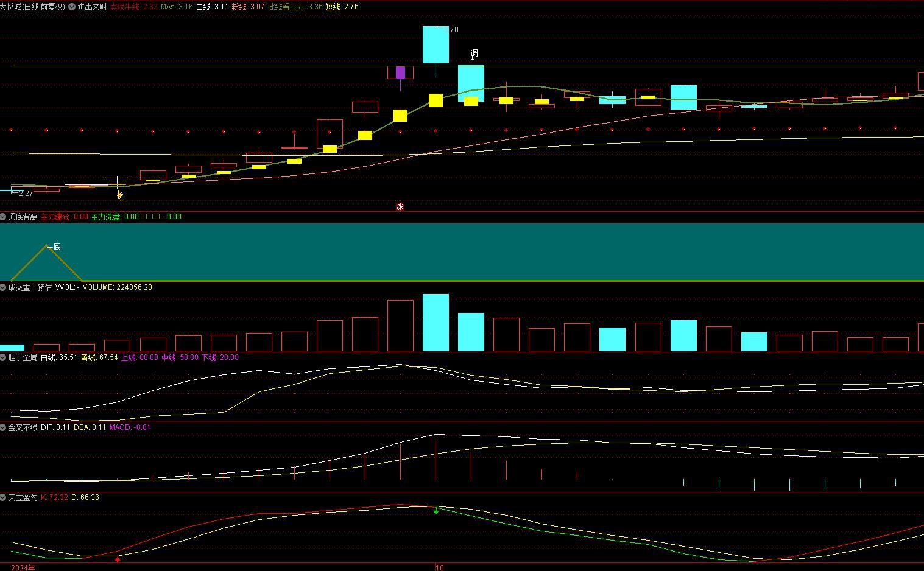
Task: Click the 主力洗盘: 0.00 readout
Action: 115,217
